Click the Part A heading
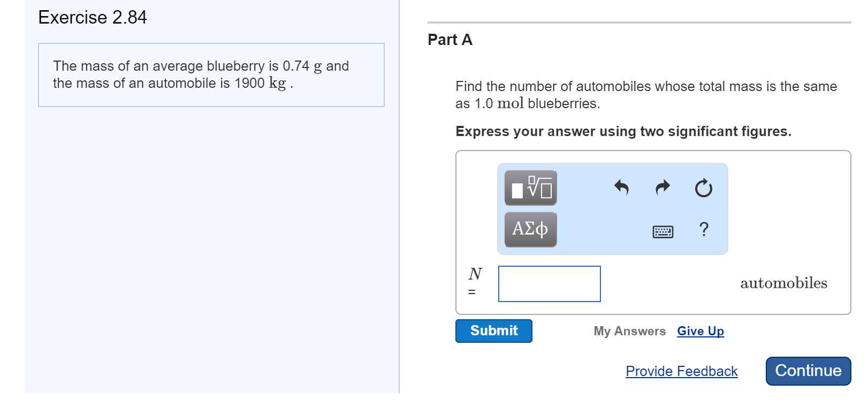 [450, 40]
